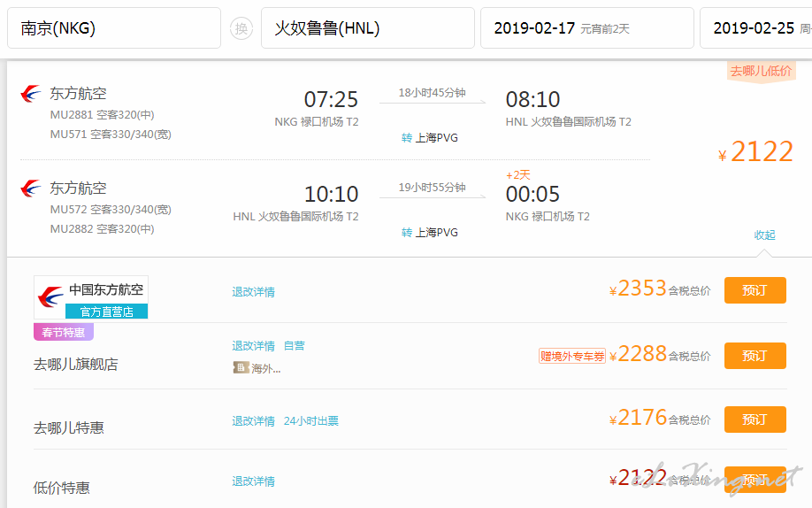
Task: Swap departure and destination with the 换 icon
Action: tap(241, 28)
